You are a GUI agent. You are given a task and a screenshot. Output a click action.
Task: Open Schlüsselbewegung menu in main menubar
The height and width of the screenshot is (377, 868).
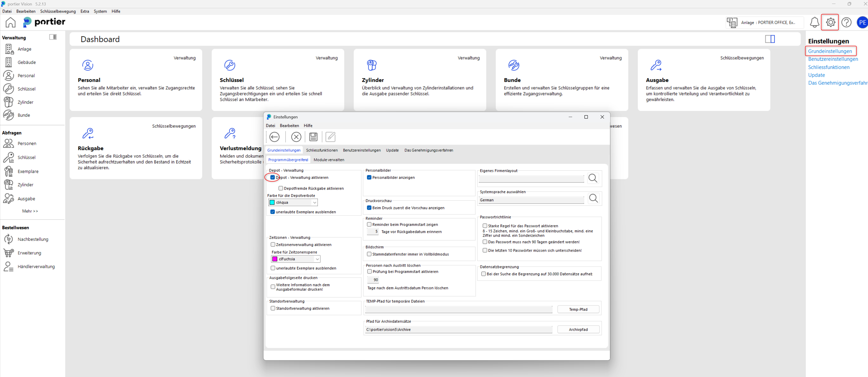coord(58,11)
